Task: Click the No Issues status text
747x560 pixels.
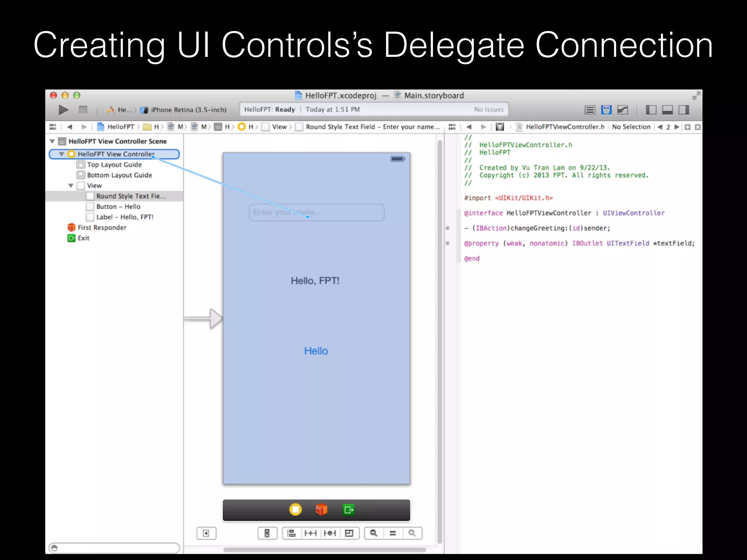Action: pyautogui.click(x=489, y=109)
